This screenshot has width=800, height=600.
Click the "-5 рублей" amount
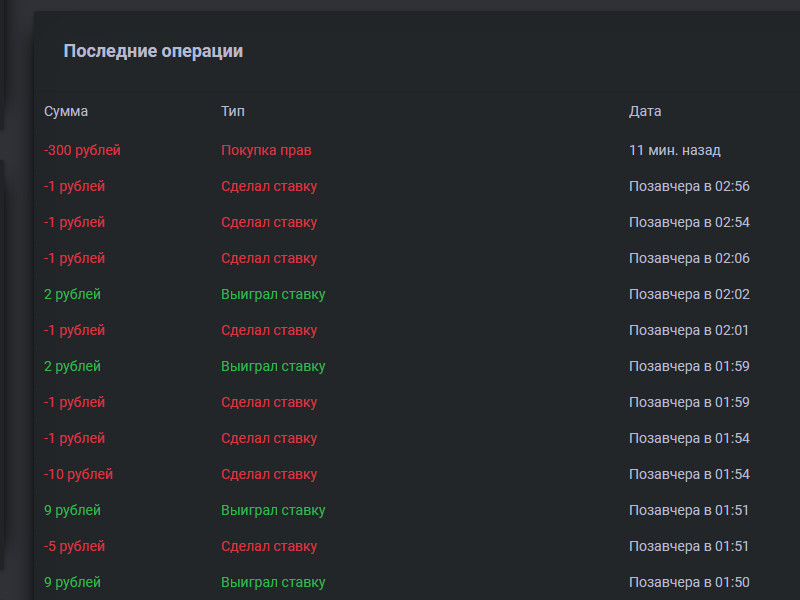point(74,546)
